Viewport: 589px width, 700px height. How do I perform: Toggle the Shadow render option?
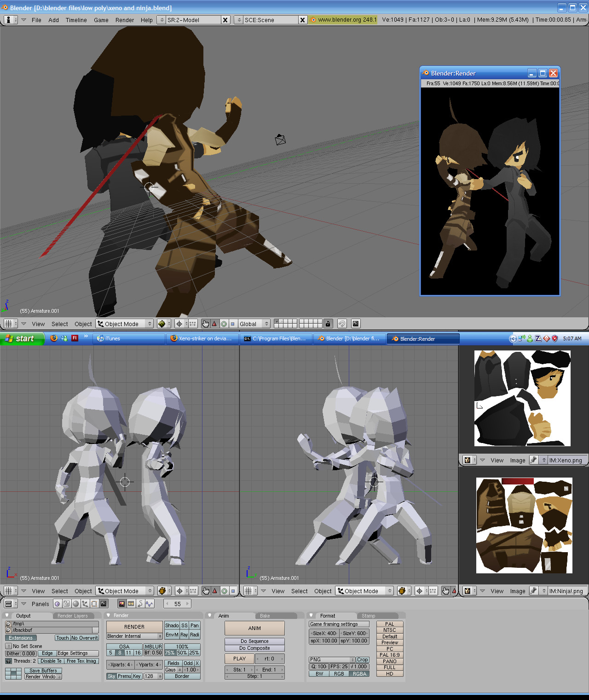172,626
